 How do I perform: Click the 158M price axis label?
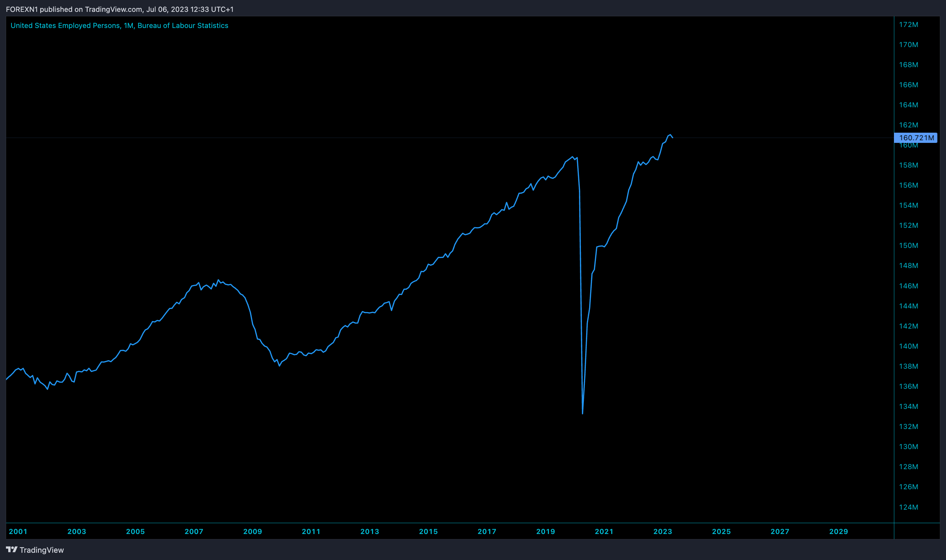click(x=909, y=165)
